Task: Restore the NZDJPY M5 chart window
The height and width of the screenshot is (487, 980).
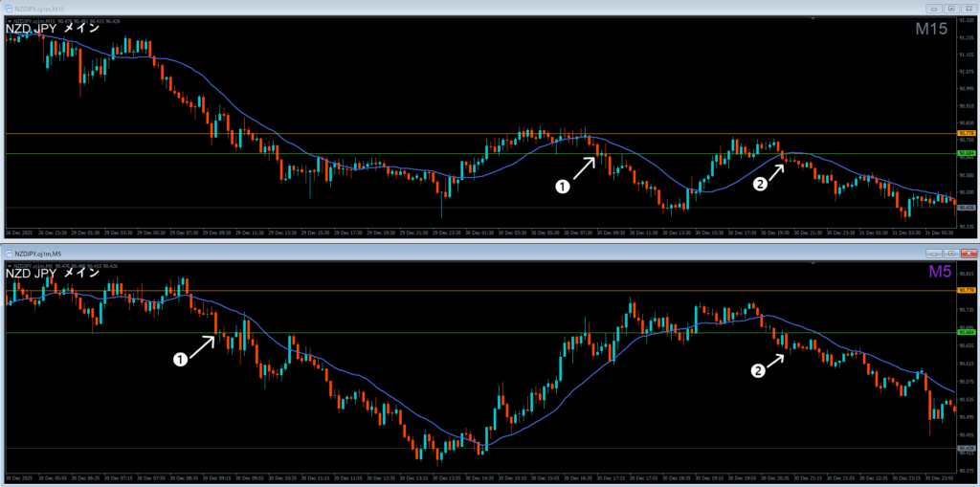Action: click(x=951, y=254)
